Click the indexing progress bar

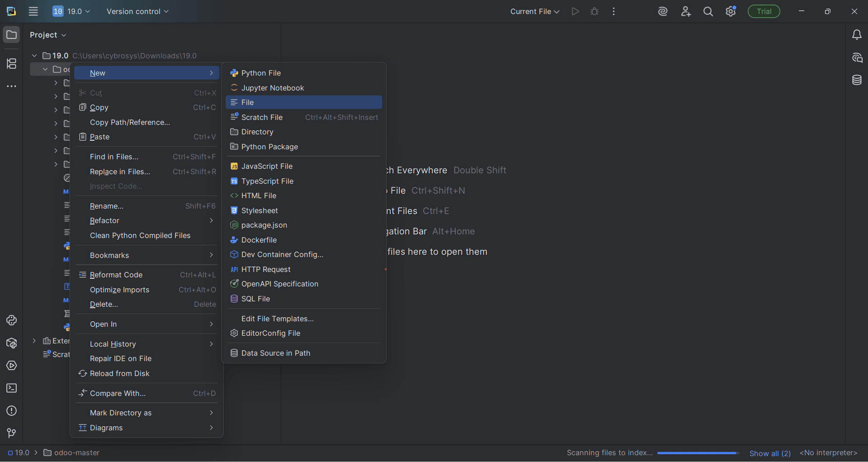click(698, 453)
